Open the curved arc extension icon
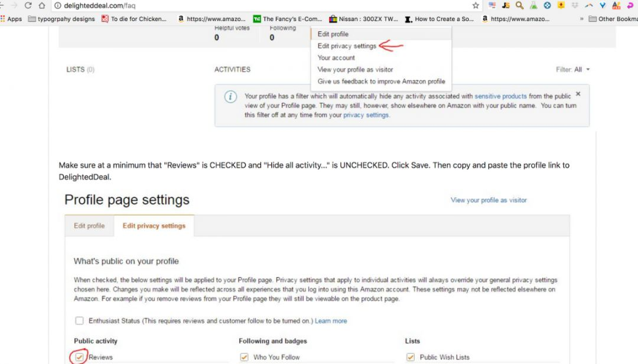 (x=589, y=5)
